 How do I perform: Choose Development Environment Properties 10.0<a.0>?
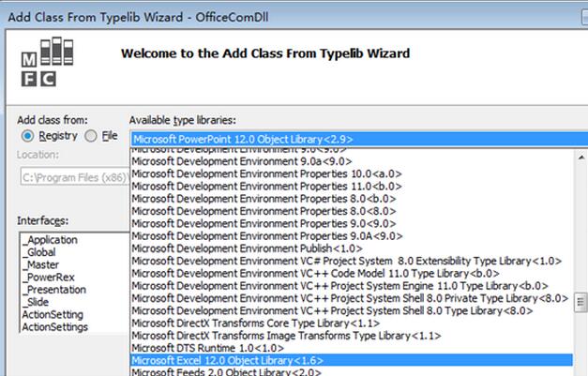click(x=352, y=173)
